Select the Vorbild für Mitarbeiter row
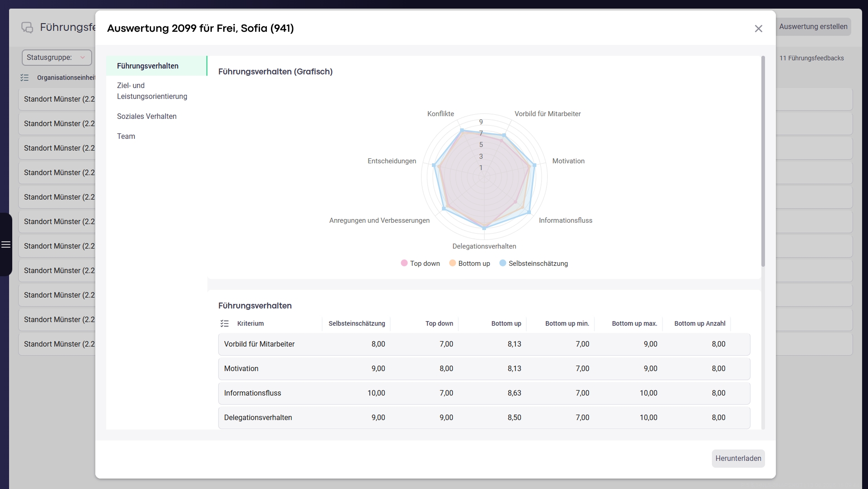Viewport: 868px width, 489px height. 484,344
